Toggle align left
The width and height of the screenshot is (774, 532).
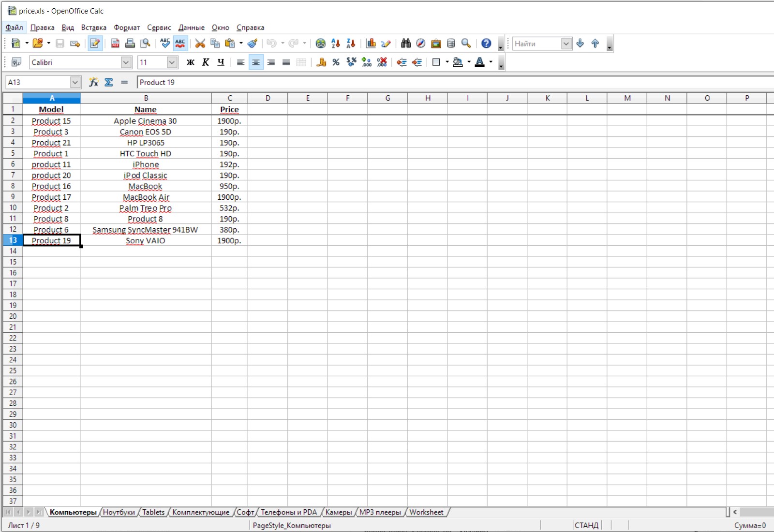240,62
